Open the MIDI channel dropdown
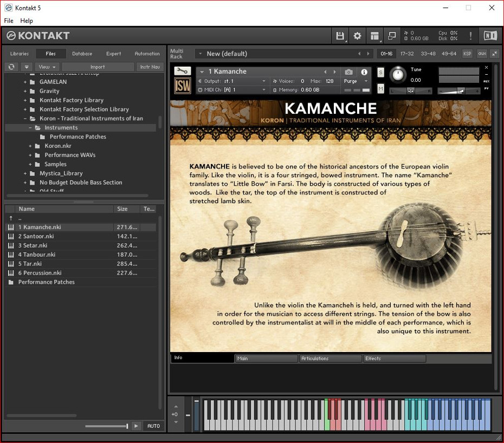This screenshot has width=504, height=443. pyautogui.click(x=263, y=89)
